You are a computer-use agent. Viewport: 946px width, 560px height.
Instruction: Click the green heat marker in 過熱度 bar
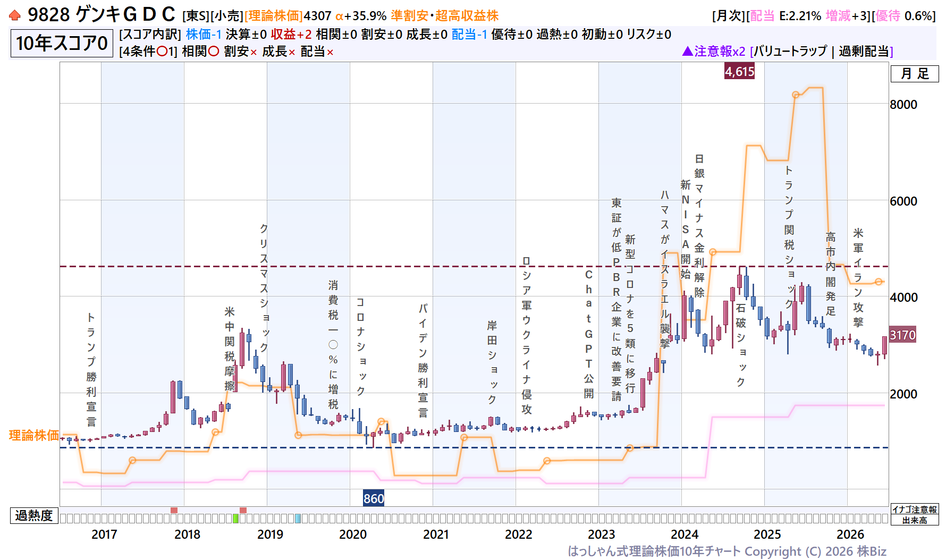(236, 519)
